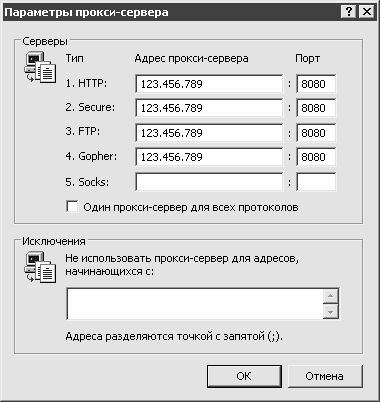This screenshot has width=380, height=402.
Task: Click the exceptions box scroll down arrow
Action: (x=331, y=312)
